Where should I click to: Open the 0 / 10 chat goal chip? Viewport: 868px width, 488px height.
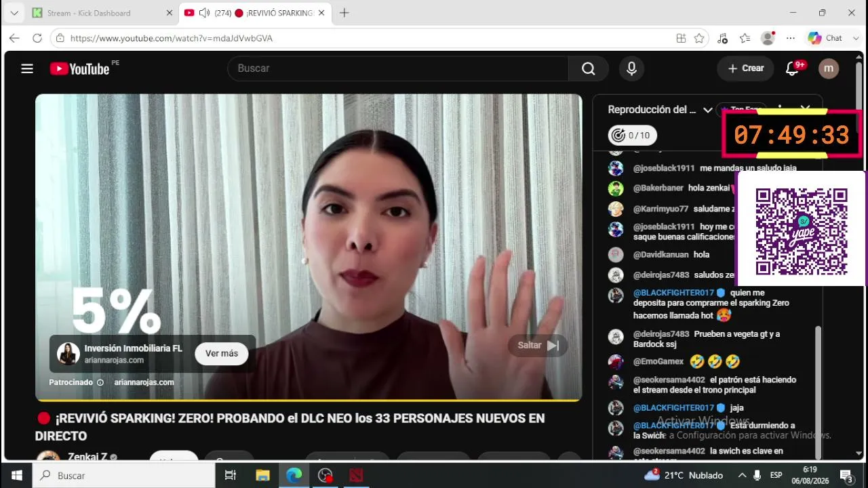632,136
